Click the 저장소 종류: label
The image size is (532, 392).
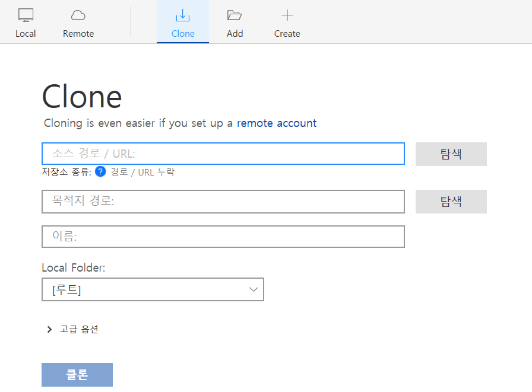point(66,172)
